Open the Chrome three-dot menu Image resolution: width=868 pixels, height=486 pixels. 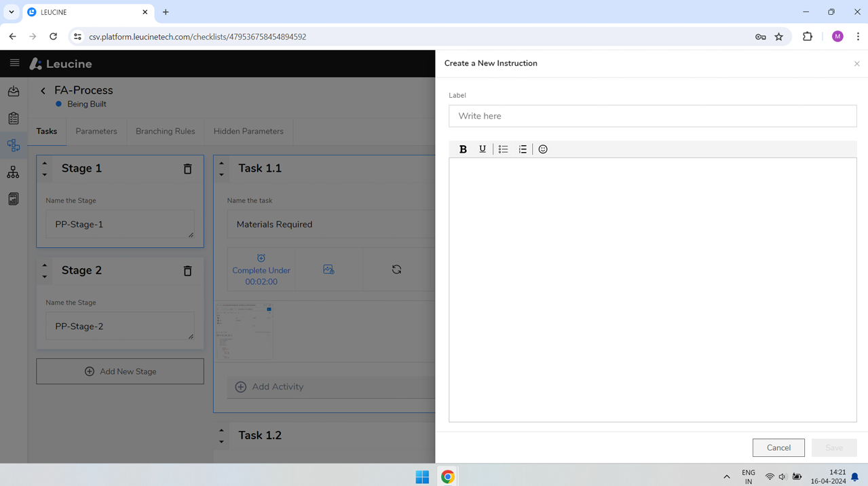858,37
